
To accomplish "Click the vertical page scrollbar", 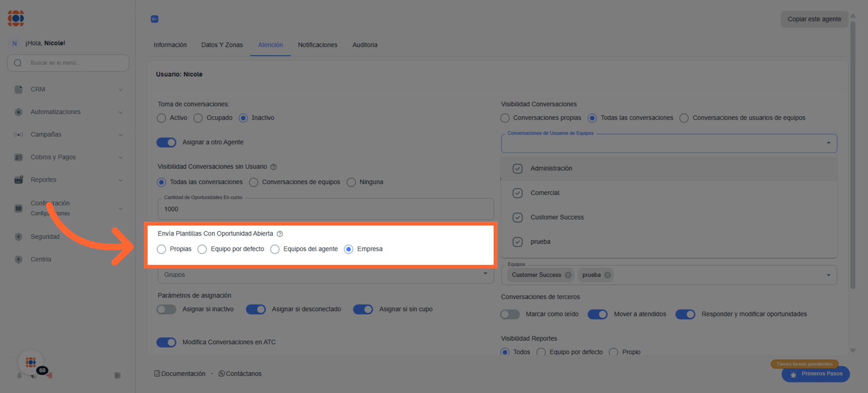I will [x=853, y=156].
